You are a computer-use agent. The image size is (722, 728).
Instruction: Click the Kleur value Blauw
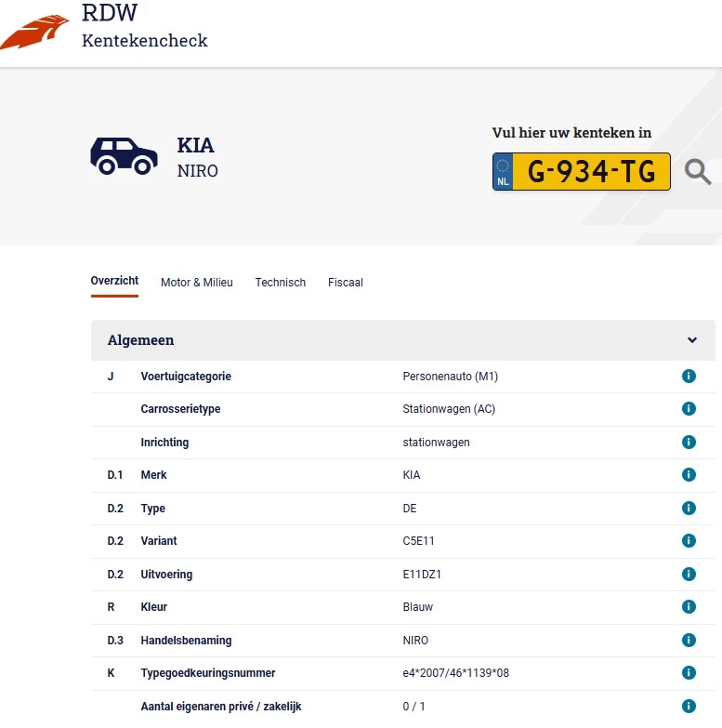coord(417,607)
